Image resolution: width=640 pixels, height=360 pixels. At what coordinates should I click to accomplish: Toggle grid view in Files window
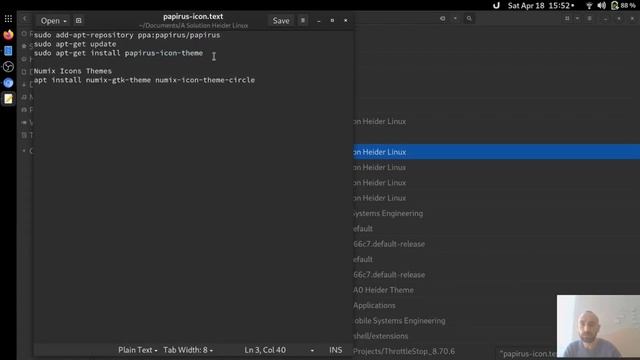[567, 18]
